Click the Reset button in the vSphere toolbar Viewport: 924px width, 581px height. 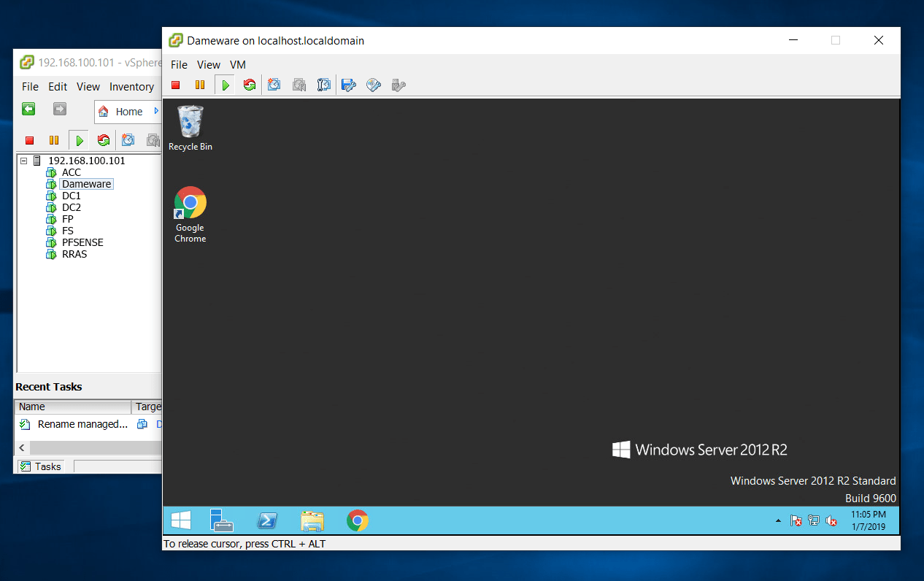point(104,140)
